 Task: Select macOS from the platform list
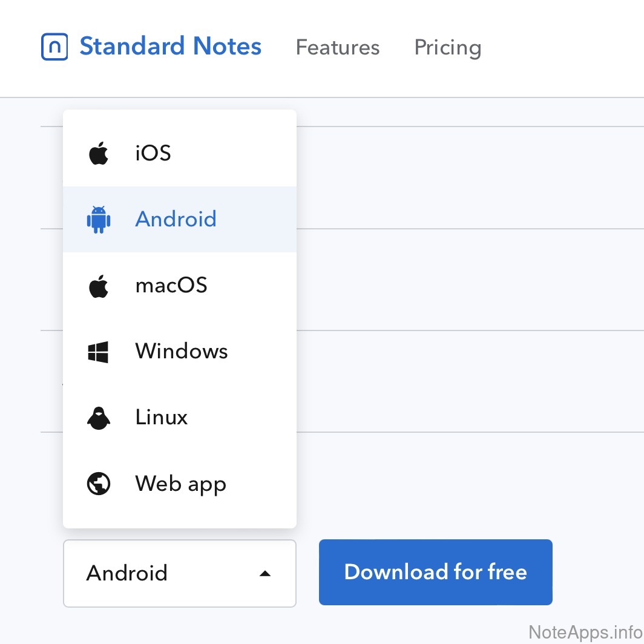click(x=171, y=285)
